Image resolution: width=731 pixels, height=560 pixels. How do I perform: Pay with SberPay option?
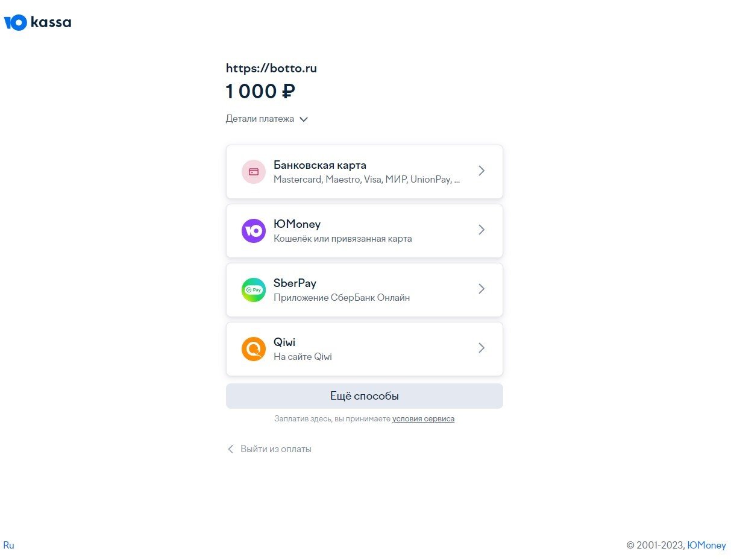(295, 283)
